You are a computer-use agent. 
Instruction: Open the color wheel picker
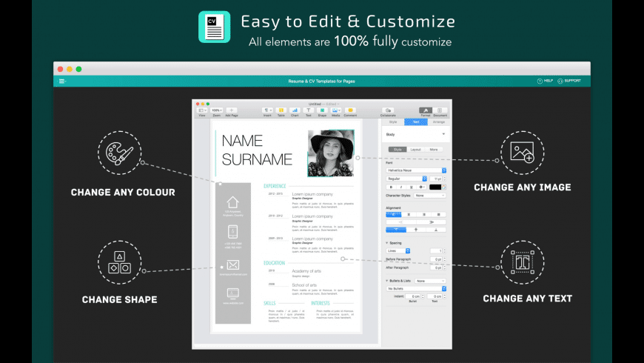pos(444,187)
